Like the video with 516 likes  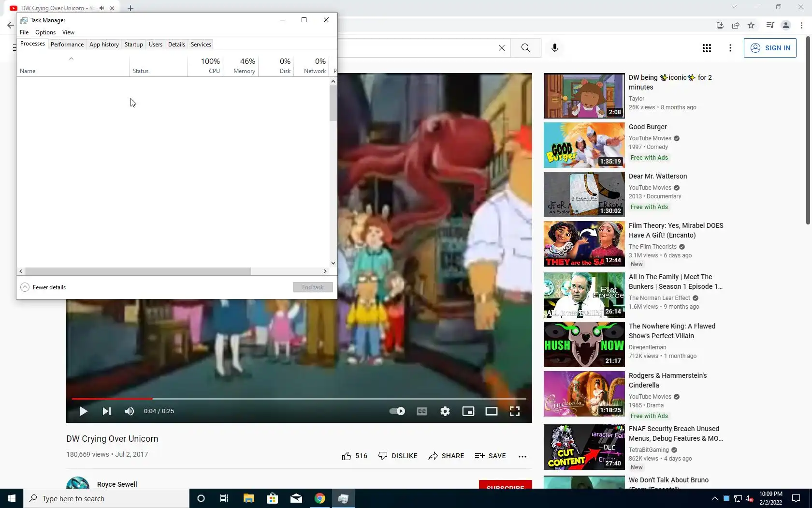pyautogui.click(x=354, y=456)
